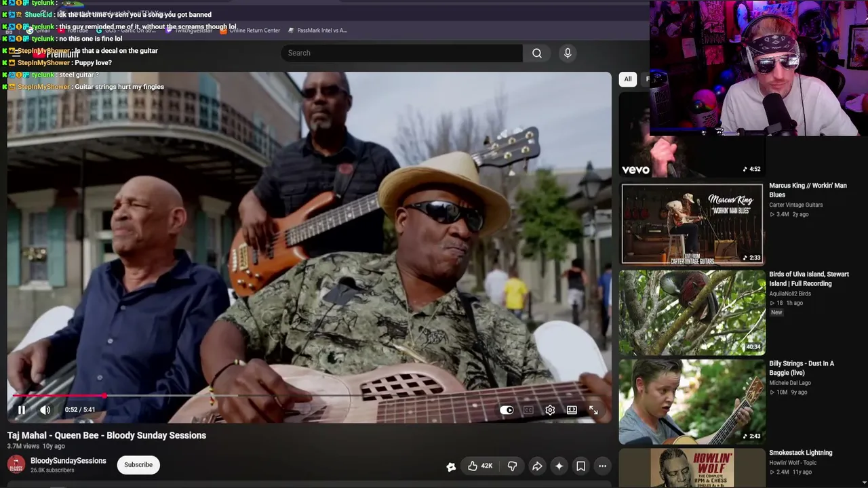Click the chat message 'no this one is fine lol'
Image resolution: width=868 pixels, height=488 pixels.
coord(90,39)
